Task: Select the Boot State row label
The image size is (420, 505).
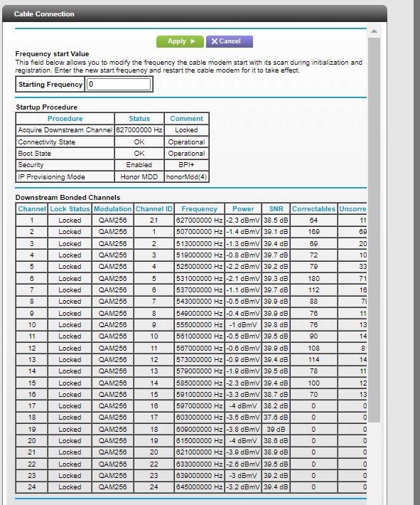Action: coord(65,154)
